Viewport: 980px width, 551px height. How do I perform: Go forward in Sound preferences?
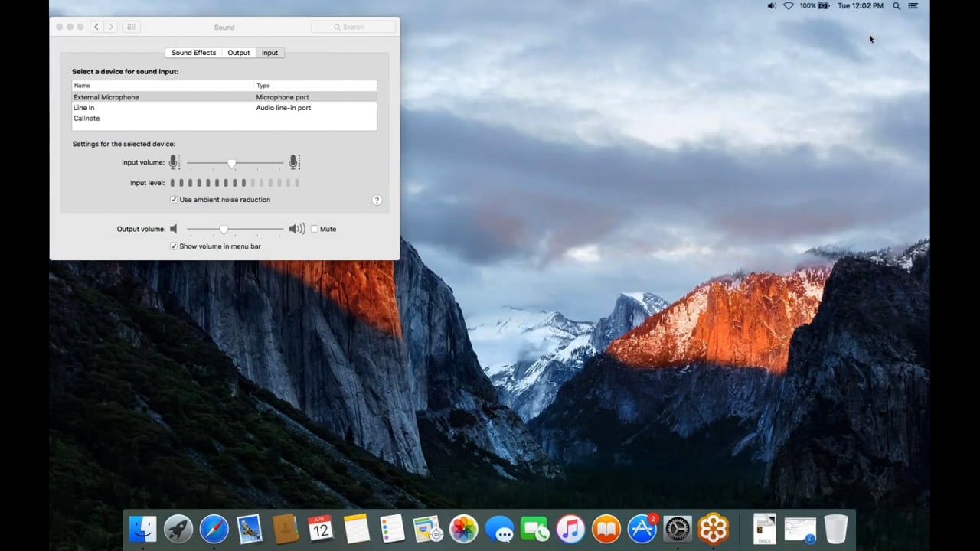click(110, 27)
